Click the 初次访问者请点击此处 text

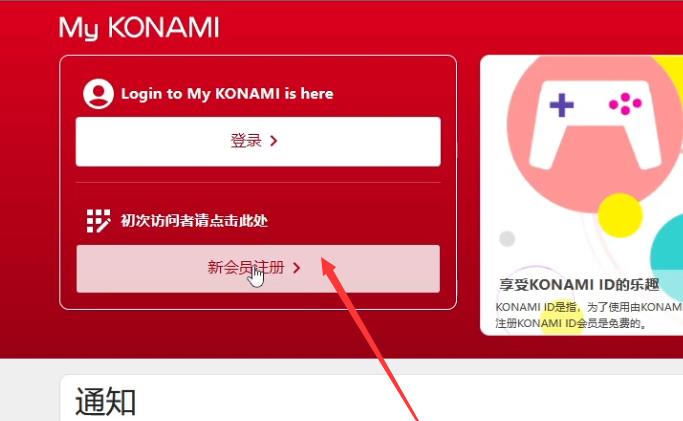pyautogui.click(x=194, y=221)
